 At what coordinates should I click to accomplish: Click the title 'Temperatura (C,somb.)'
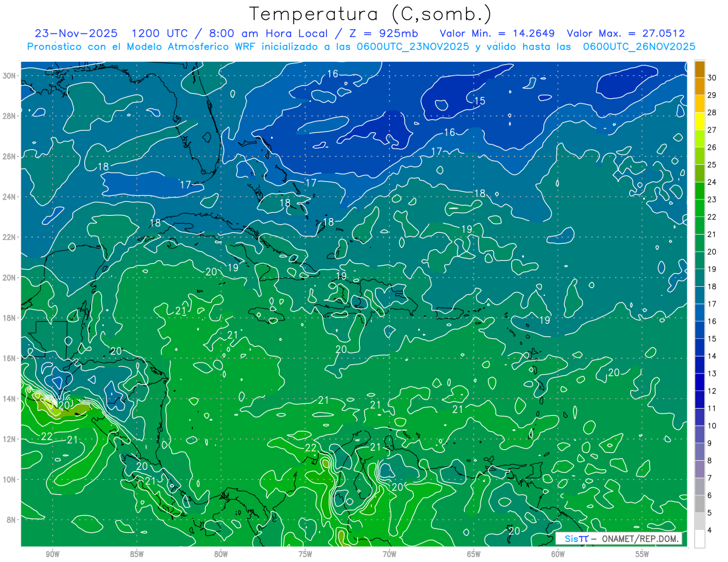pos(371,15)
